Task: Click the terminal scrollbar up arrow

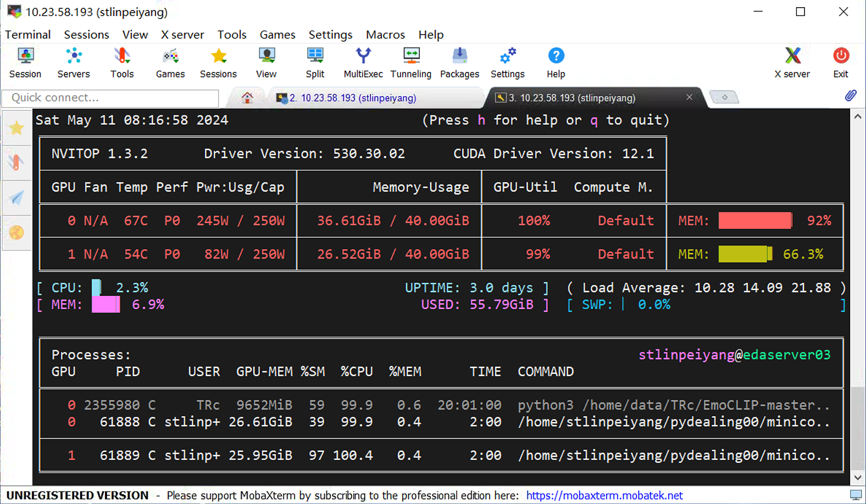Action: coord(858,116)
